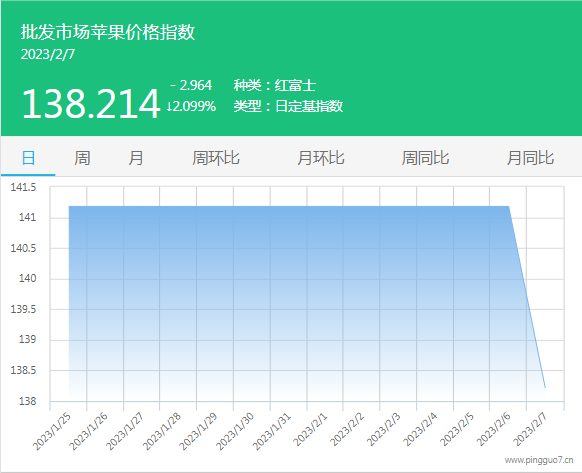Click the 类型：日定基指数 label
The height and width of the screenshot is (473, 582).
pyautogui.click(x=288, y=106)
